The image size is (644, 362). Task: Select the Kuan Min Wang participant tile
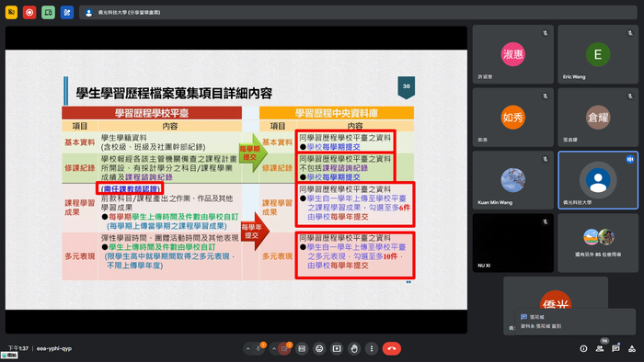pos(513,180)
